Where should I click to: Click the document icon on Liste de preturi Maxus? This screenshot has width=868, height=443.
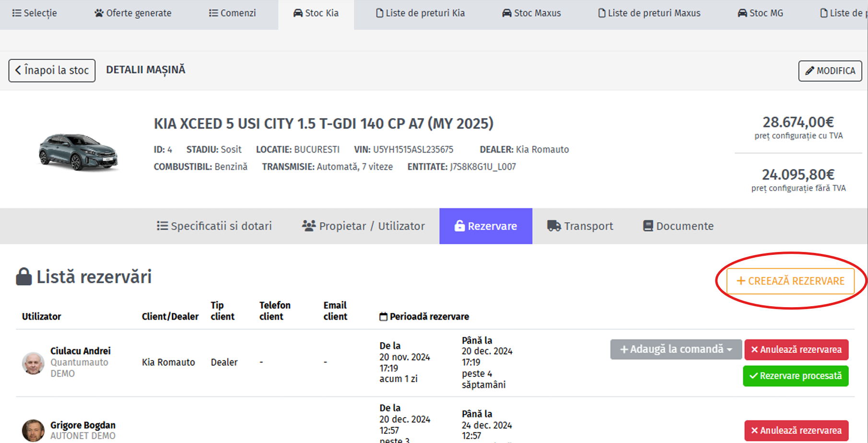point(601,13)
